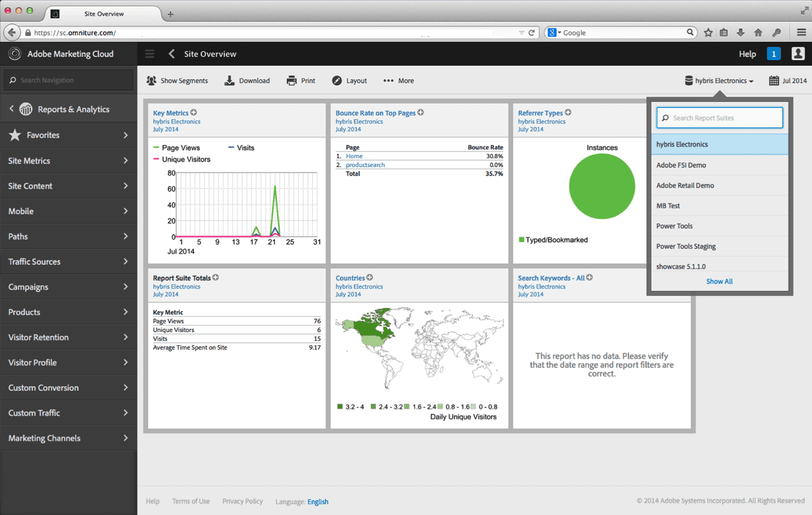Viewport: 812px width, 515px height.
Task: Expand the Site Metrics menu
Action: click(68, 161)
